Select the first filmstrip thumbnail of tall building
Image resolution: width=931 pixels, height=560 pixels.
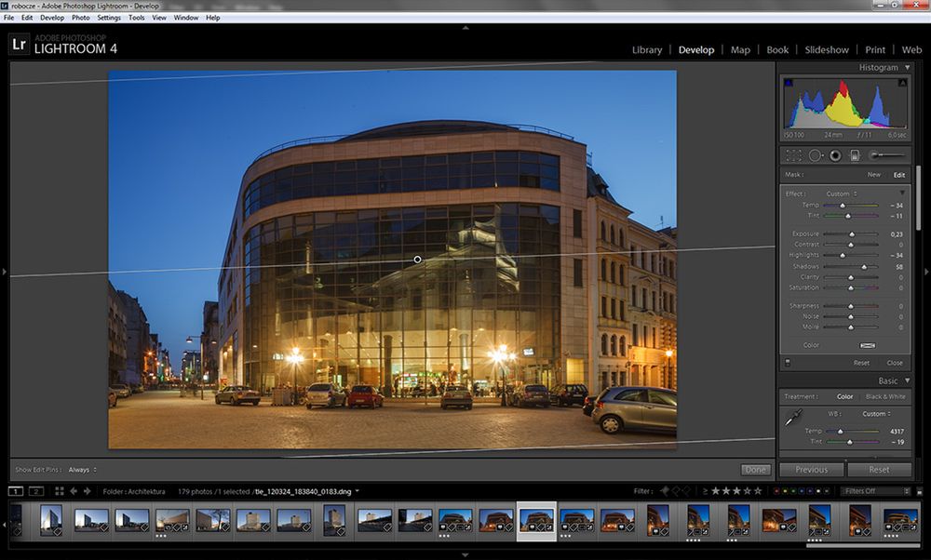pos(51,521)
